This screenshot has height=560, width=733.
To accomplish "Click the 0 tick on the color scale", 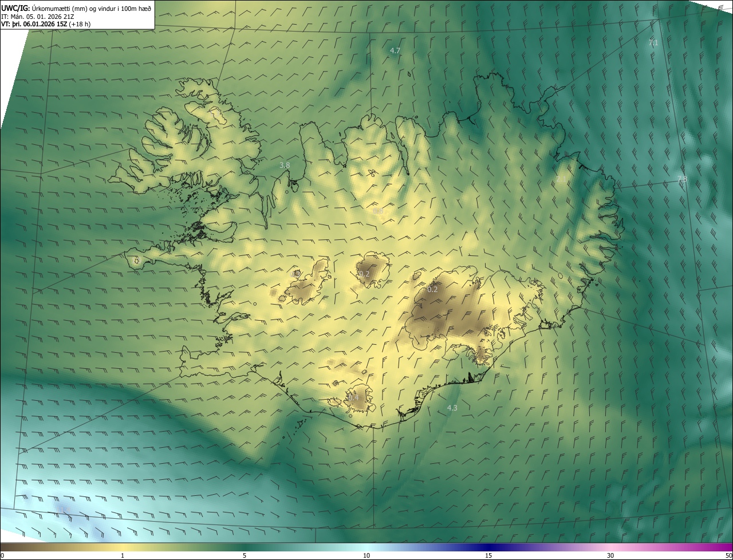I will click(2, 556).
